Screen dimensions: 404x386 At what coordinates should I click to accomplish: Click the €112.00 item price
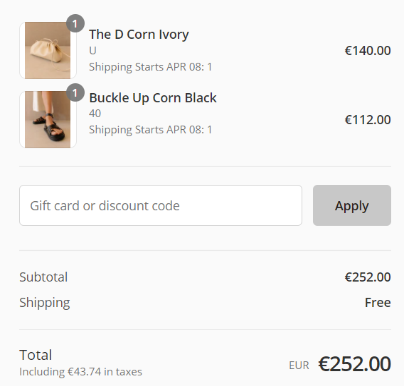368,120
